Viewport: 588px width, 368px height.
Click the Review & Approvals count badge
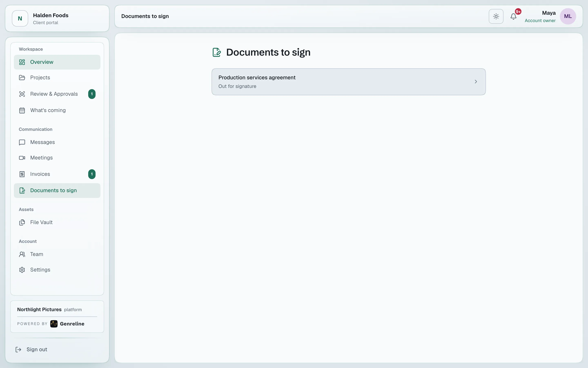[92, 94]
